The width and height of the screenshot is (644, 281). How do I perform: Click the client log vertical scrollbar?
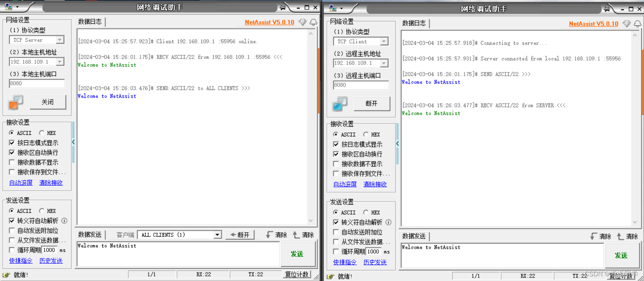tap(635, 129)
